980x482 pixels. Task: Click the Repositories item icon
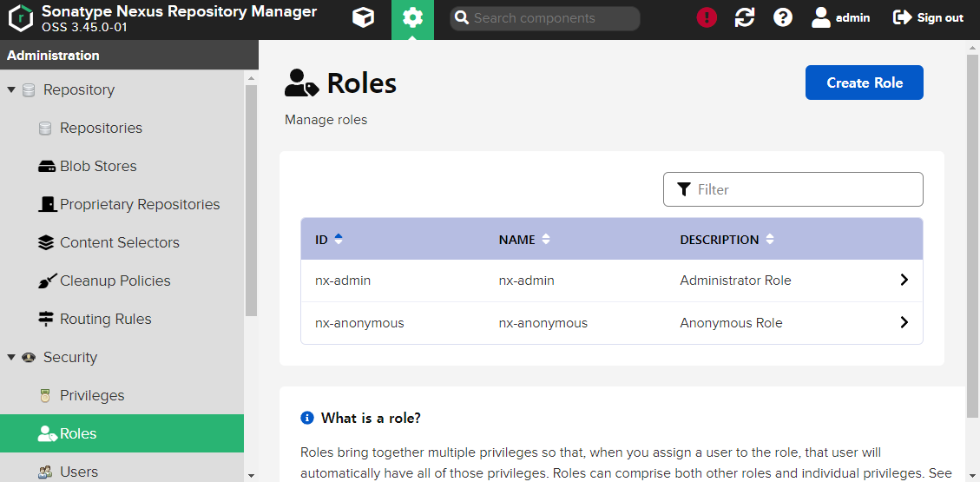[45, 129]
